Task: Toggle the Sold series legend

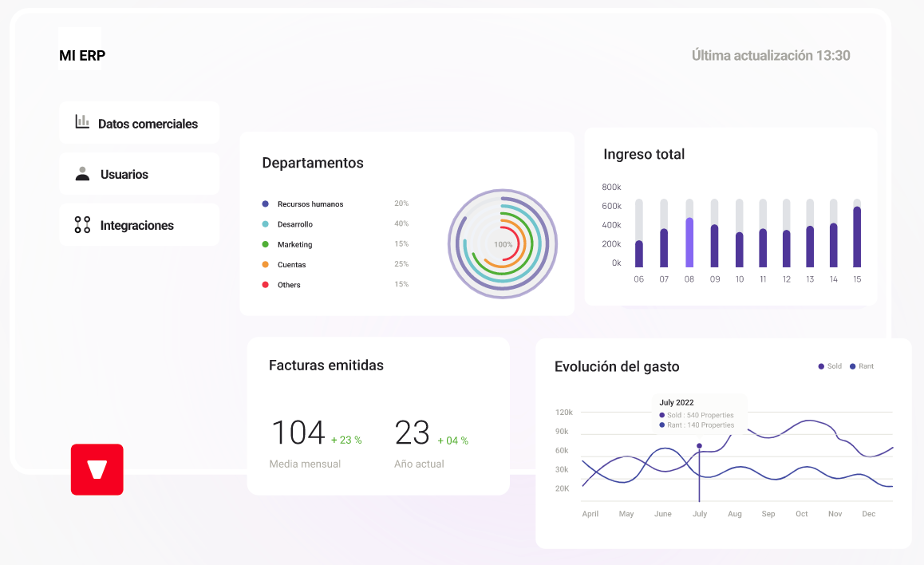Action: [x=831, y=365]
